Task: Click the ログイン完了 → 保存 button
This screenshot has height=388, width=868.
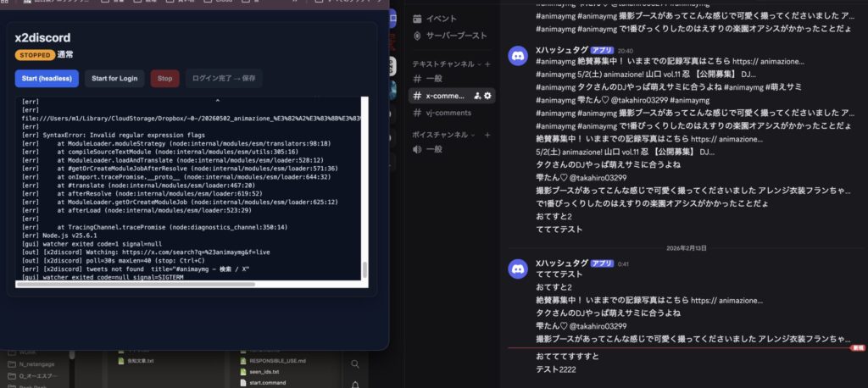Action: click(x=224, y=79)
